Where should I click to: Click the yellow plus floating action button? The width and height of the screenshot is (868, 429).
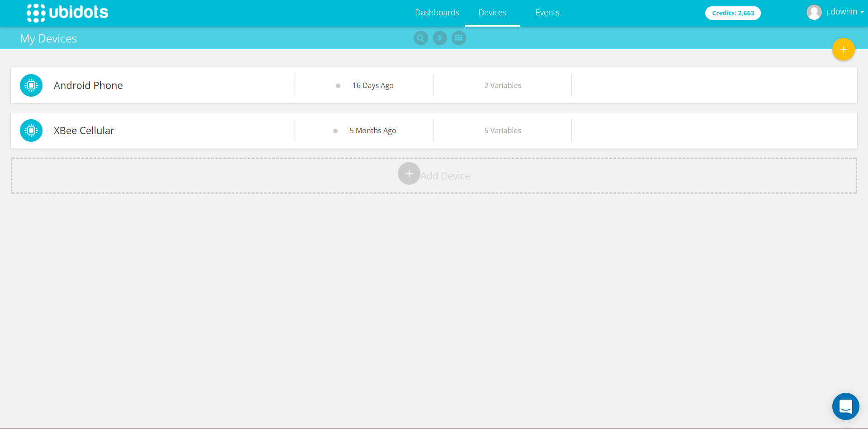[x=843, y=49]
